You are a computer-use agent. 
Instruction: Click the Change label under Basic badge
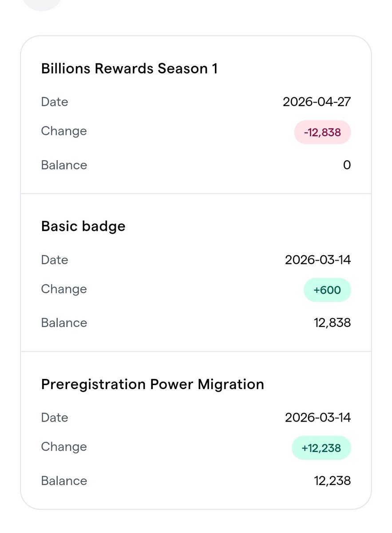point(64,289)
